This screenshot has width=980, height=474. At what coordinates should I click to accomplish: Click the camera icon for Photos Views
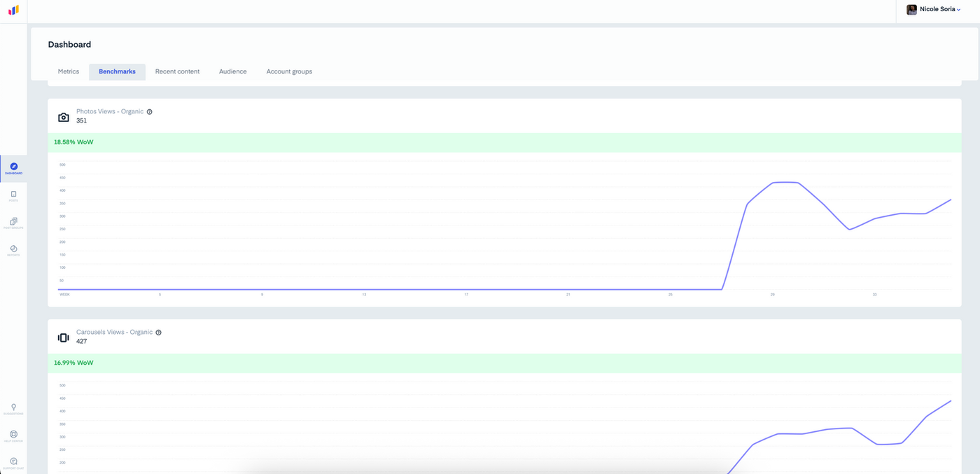[64, 117]
